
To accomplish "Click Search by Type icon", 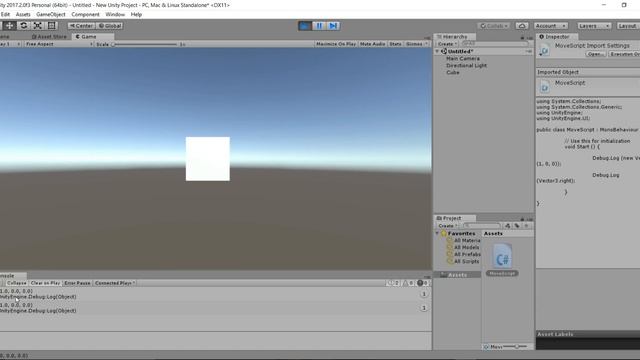I will pos(508,226).
